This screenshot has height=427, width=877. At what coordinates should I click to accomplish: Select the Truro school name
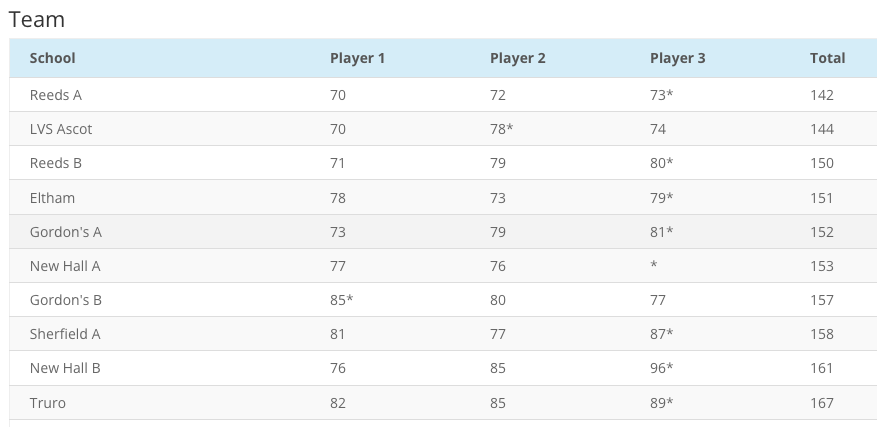tap(48, 403)
